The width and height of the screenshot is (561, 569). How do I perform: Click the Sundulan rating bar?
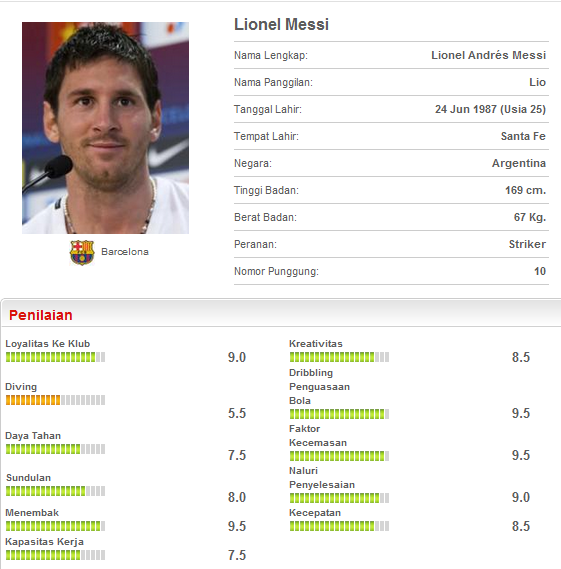[x=56, y=491]
